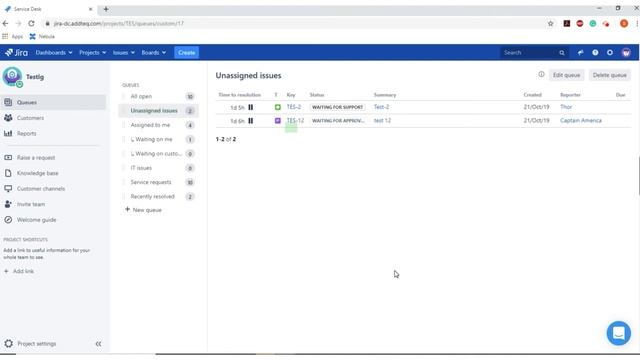Open Customer channels
This screenshot has height=360, width=640.
click(41, 189)
